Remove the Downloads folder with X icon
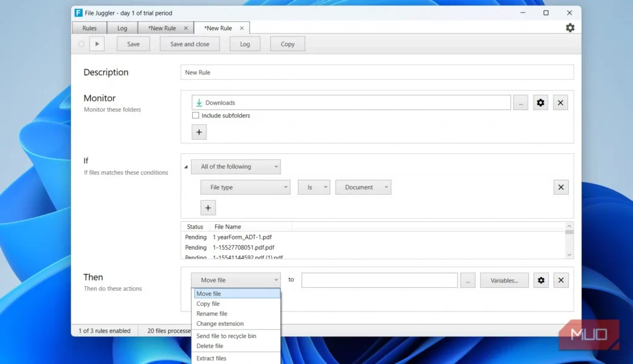Viewport: 633px width, 364px height. 560,103
